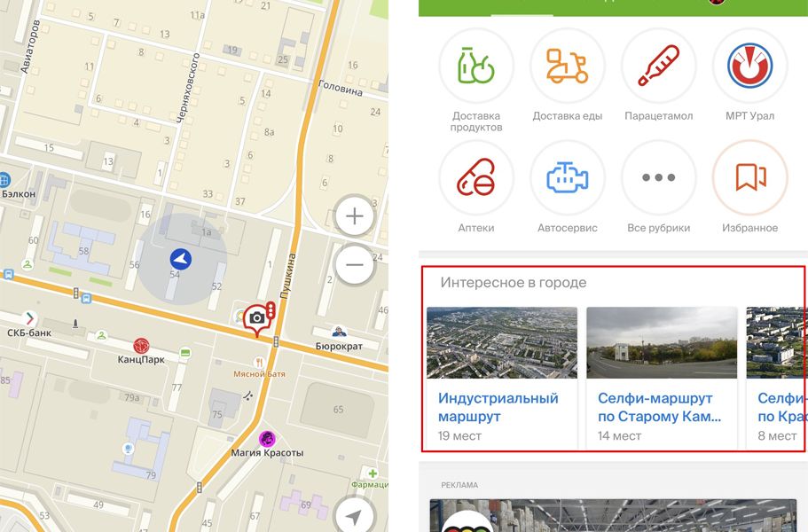Screen dimensions: 808x532
Task: Tap the Парацетамол thermometer icon
Action: pos(659,66)
